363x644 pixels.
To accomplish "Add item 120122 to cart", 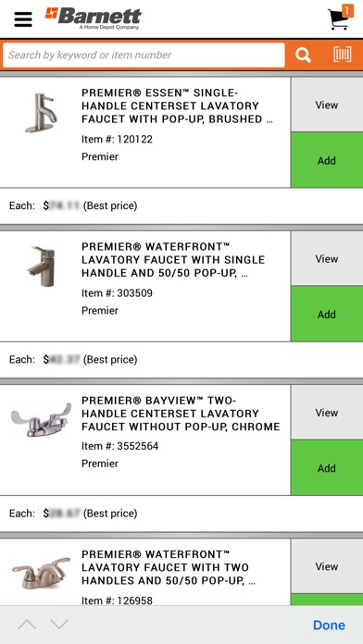I will click(x=327, y=160).
